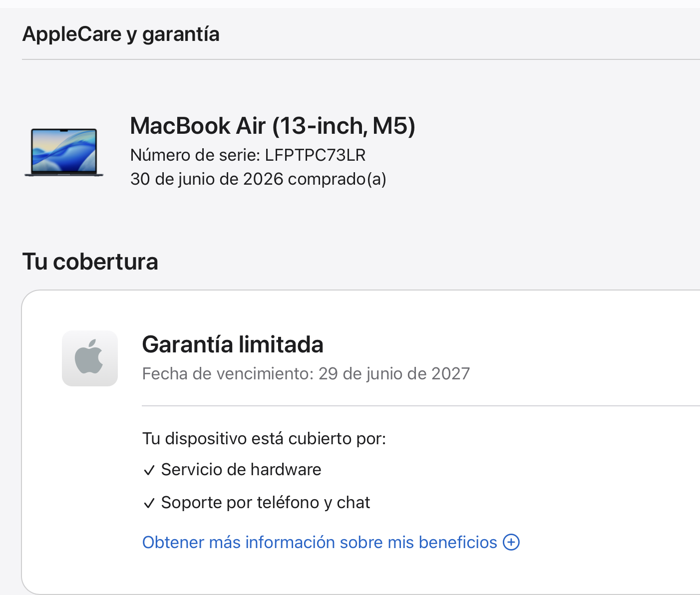Click the gray Apple logo icon
This screenshot has width=700, height=595.
click(90, 358)
